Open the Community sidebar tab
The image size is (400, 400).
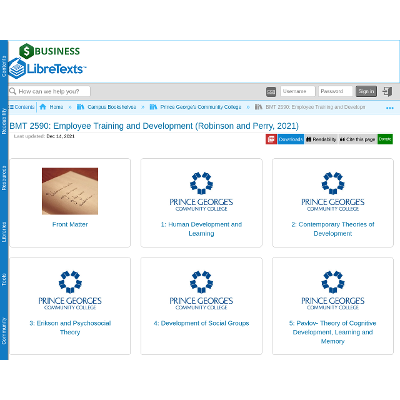(4, 331)
